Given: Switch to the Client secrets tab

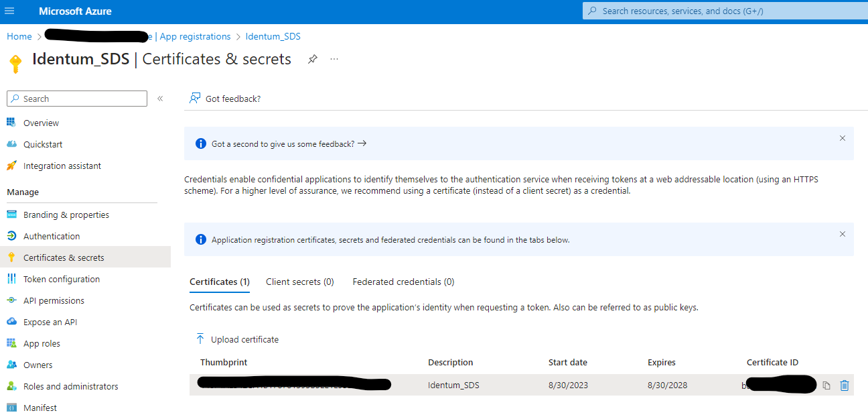Looking at the screenshot, I should [299, 282].
